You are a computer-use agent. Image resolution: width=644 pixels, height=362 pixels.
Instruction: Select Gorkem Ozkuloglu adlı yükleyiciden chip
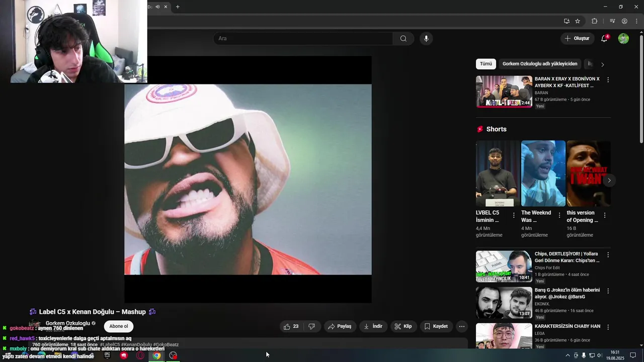540,64
